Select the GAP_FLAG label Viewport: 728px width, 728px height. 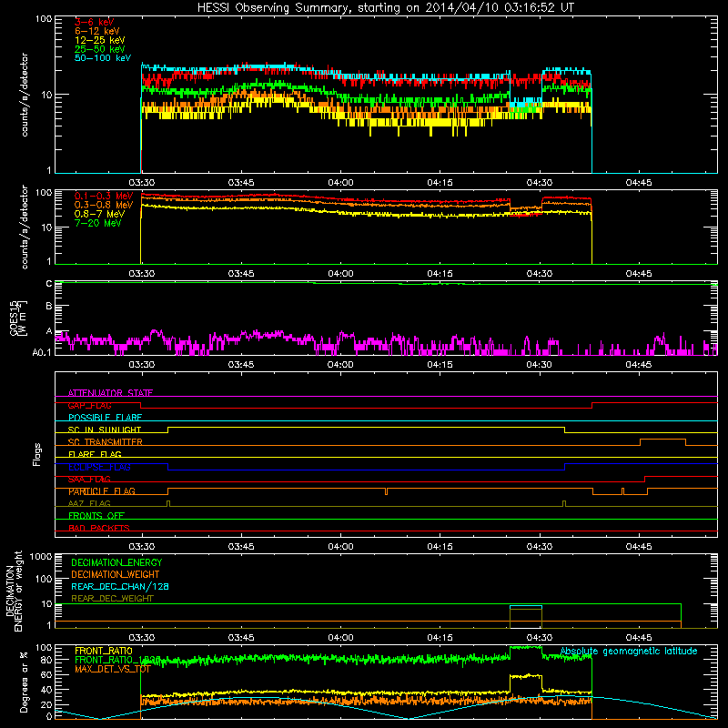coord(89,405)
